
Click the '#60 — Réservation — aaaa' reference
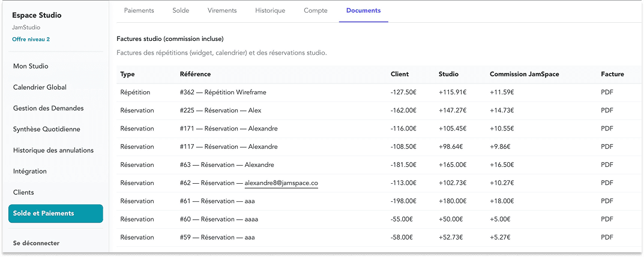coord(219,219)
